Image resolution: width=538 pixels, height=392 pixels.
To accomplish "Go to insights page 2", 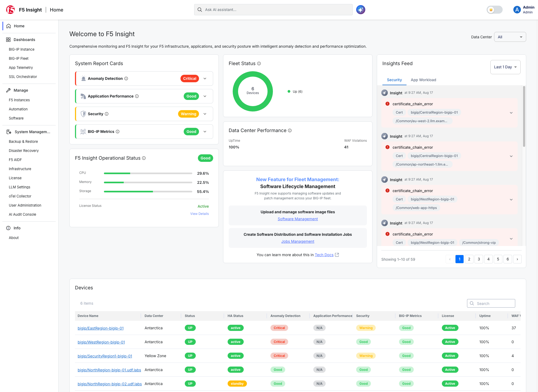I will pyautogui.click(x=469, y=259).
